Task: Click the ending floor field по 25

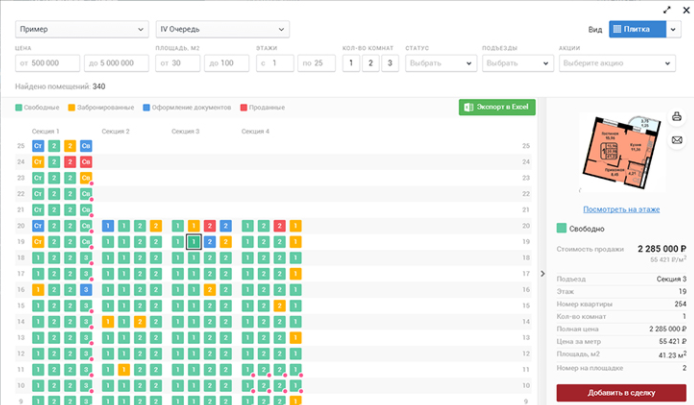Action: point(316,63)
